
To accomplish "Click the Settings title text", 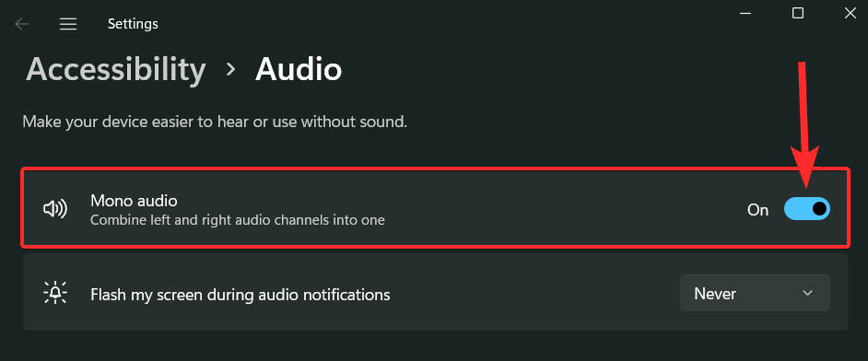I will pyautogui.click(x=133, y=24).
